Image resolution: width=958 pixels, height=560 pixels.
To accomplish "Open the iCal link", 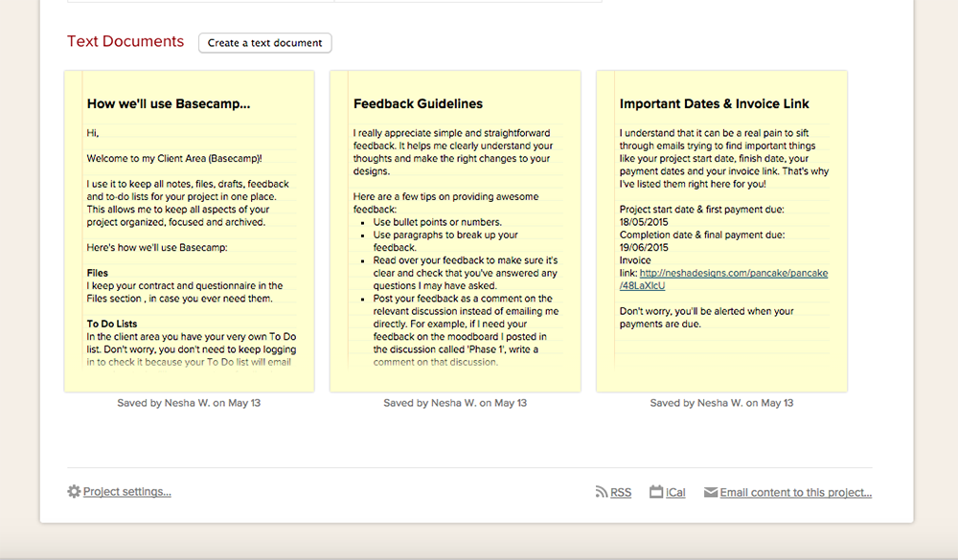I will coord(675,492).
